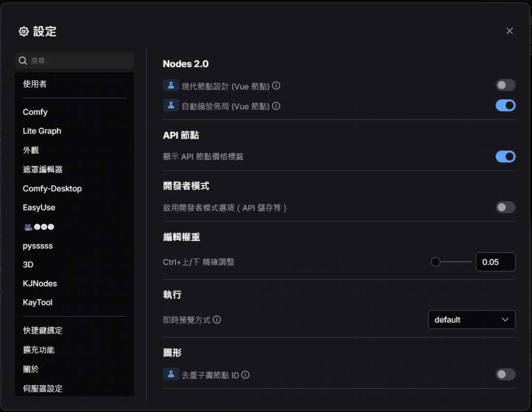532x412 pixels.
Task: Click the flask icon beside 去重子圖節點 ID
Action: pos(171,374)
